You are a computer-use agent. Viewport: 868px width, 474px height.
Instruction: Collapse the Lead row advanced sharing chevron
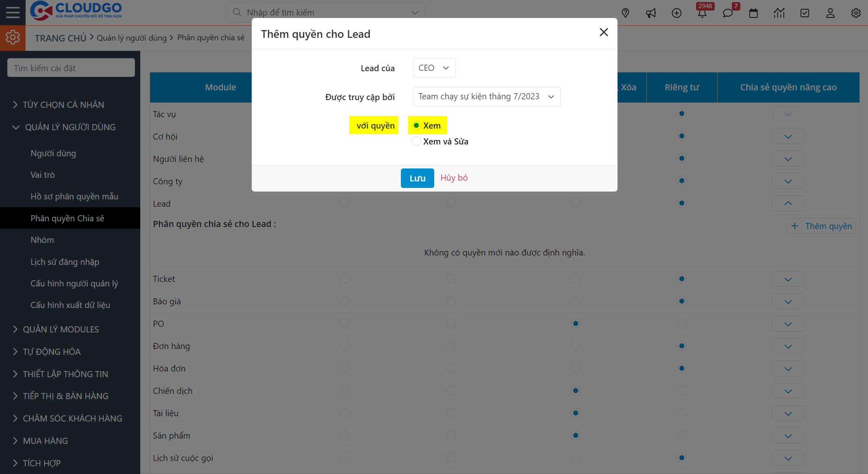(x=788, y=203)
